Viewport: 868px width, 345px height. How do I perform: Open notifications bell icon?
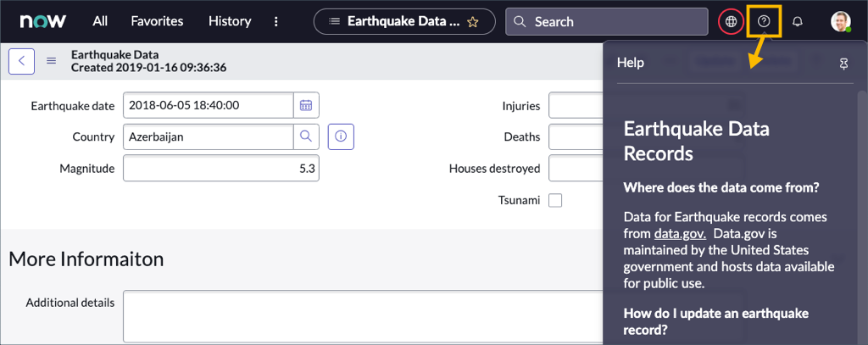click(x=797, y=21)
